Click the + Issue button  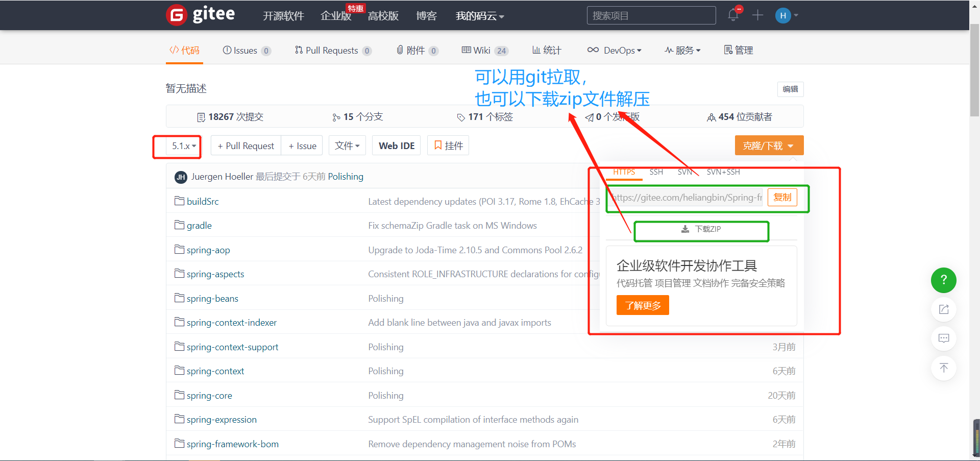coord(302,146)
